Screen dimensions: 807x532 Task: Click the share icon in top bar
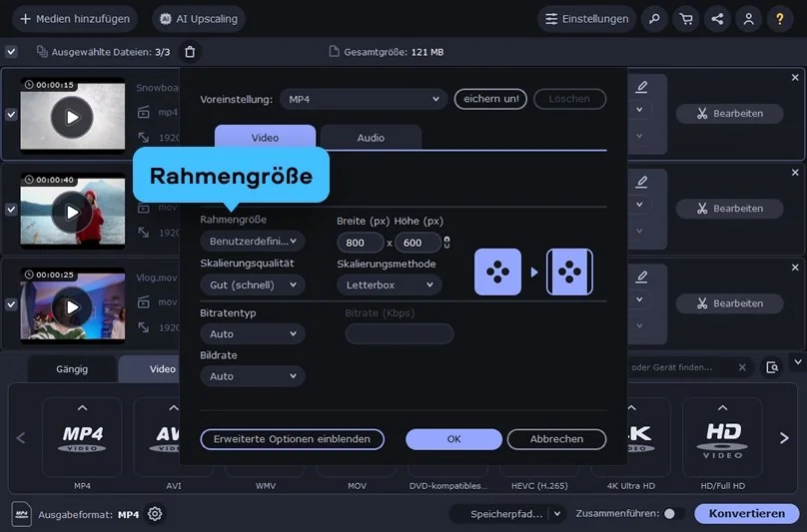point(717,19)
